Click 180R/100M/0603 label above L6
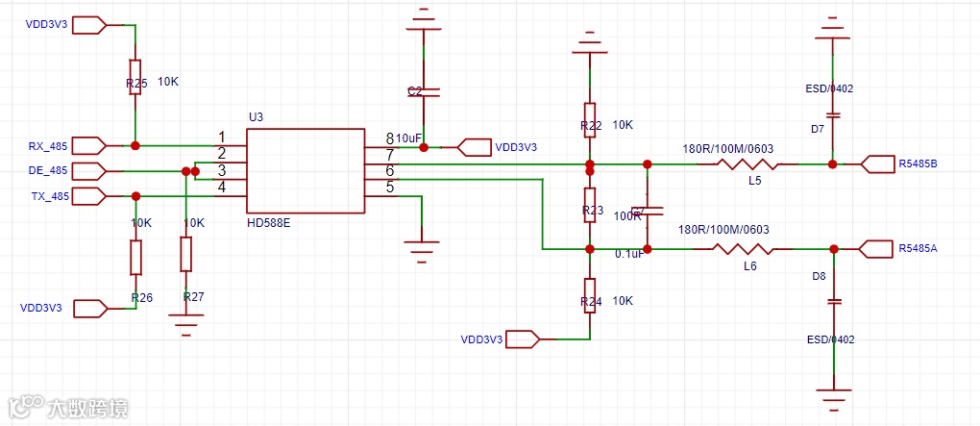 point(723,230)
